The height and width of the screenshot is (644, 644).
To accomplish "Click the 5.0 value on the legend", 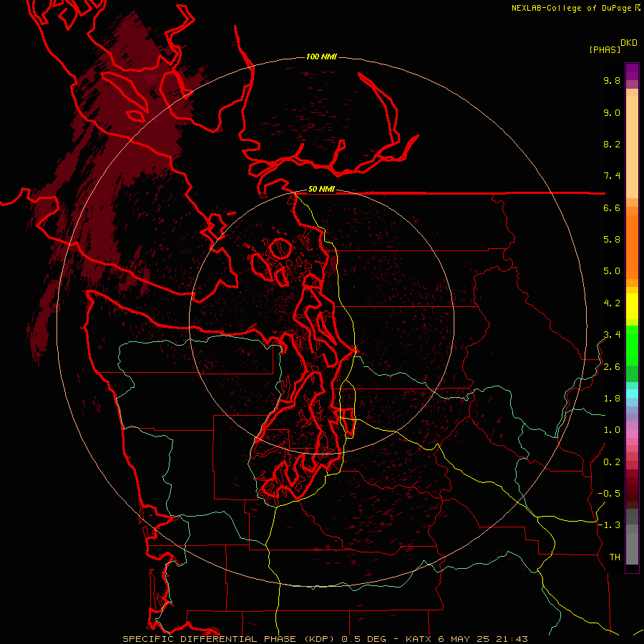I will tap(612, 271).
